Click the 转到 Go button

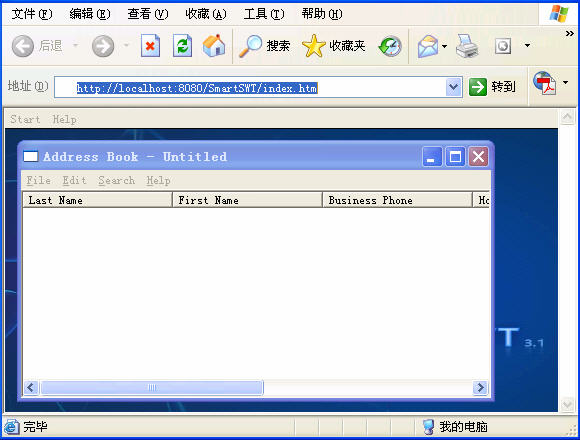pos(492,87)
